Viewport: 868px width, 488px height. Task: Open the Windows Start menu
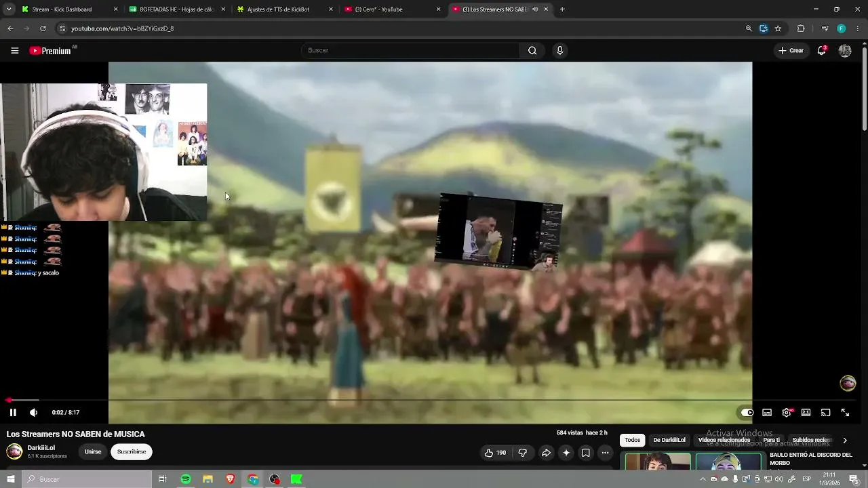pos(10,479)
